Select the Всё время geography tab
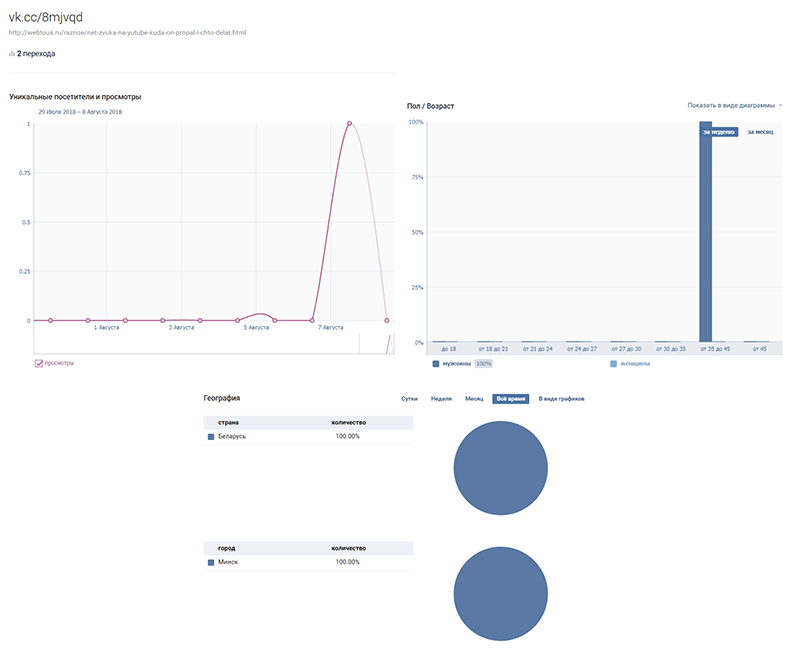 511,399
